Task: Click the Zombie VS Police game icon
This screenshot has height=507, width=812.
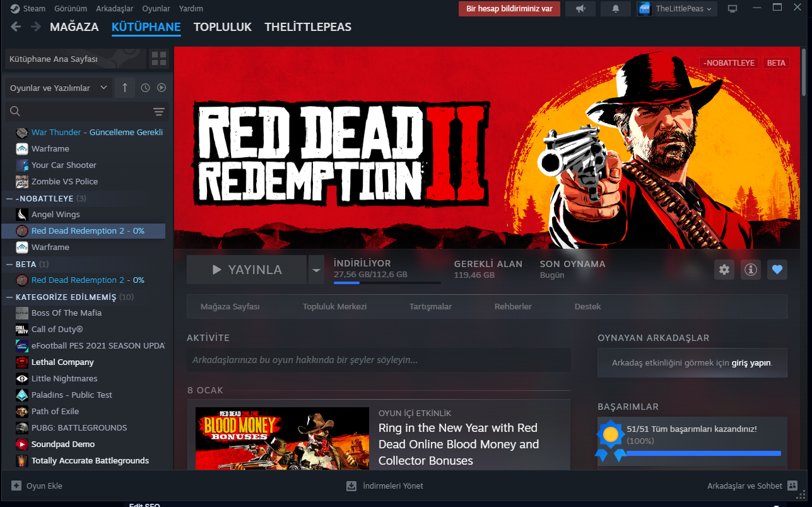Action: click(x=22, y=181)
